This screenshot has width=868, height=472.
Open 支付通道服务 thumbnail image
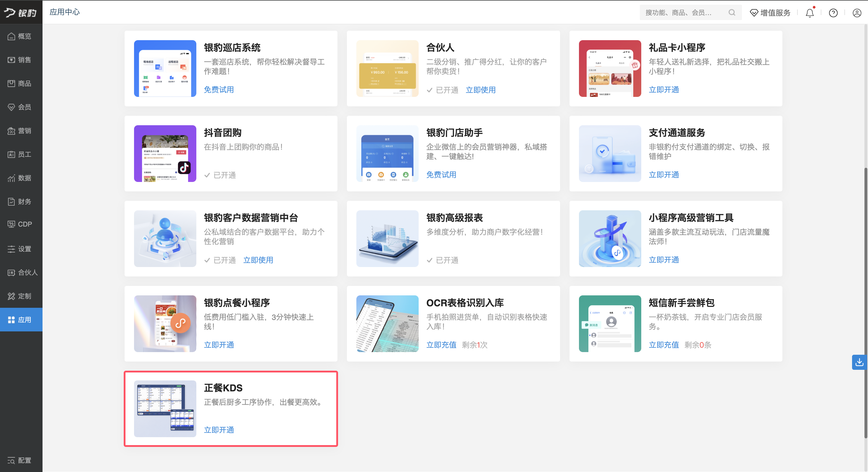tap(610, 153)
